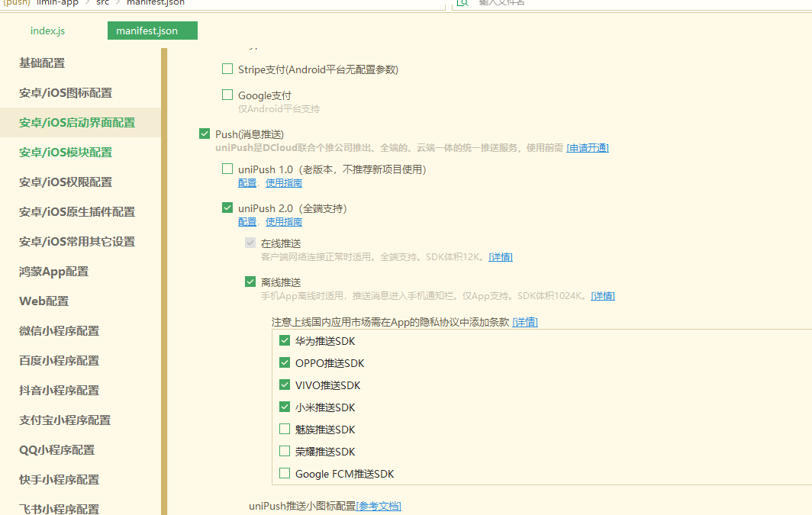
Task: Go to 安卓/iOS权限配置 section
Action: click(x=66, y=182)
